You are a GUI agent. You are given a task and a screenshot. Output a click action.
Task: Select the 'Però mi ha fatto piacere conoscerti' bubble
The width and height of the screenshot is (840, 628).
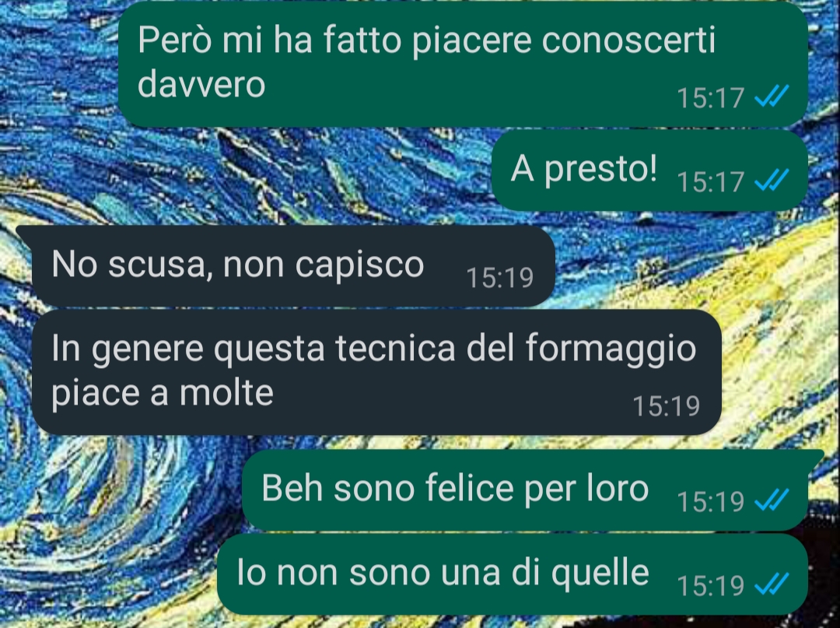(x=463, y=65)
